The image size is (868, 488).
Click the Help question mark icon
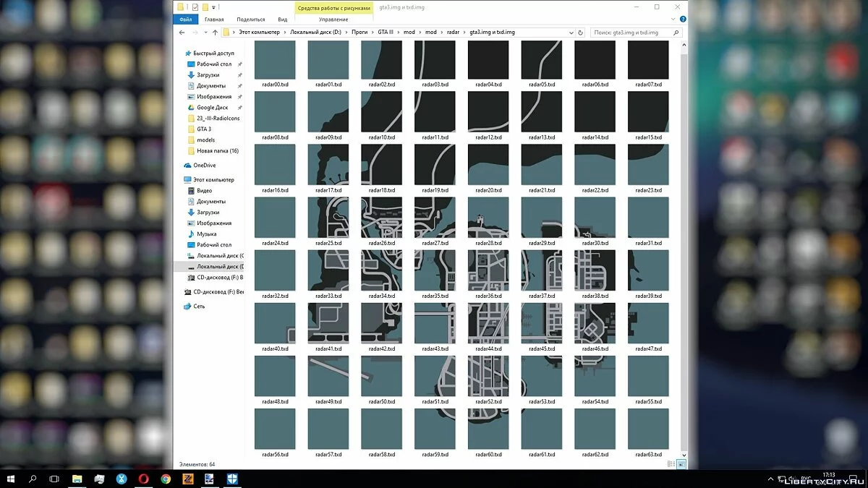click(x=681, y=20)
